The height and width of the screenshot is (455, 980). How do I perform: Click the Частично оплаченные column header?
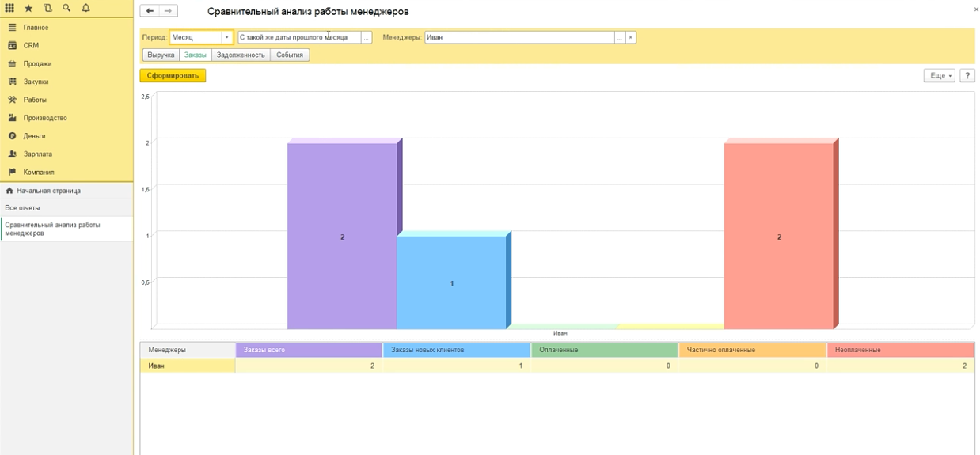pos(753,350)
